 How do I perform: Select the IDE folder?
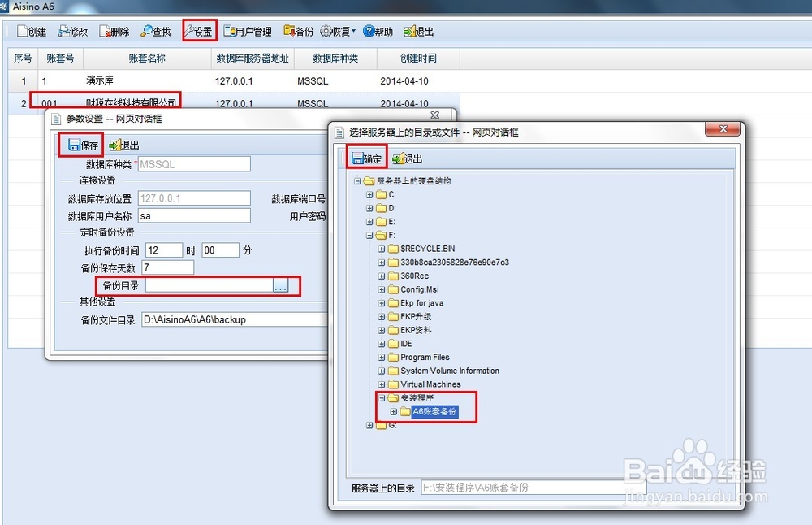(406, 344)
